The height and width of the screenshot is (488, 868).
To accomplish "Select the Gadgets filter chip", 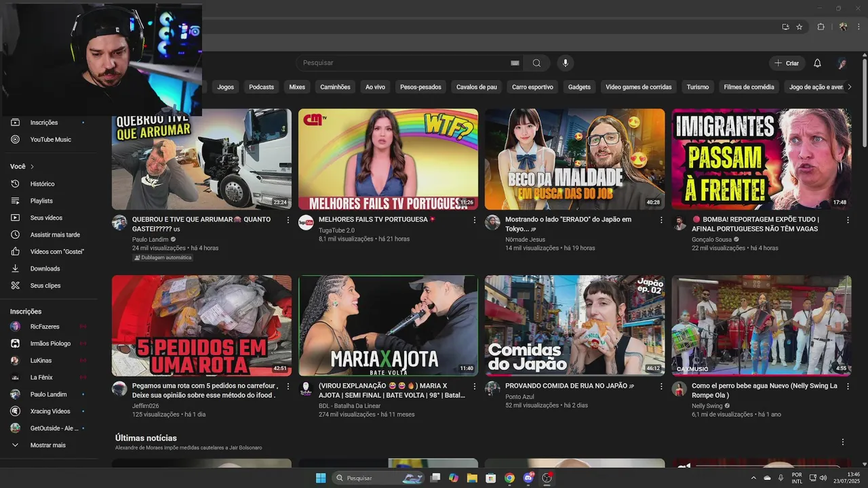I will click(579, 87).
